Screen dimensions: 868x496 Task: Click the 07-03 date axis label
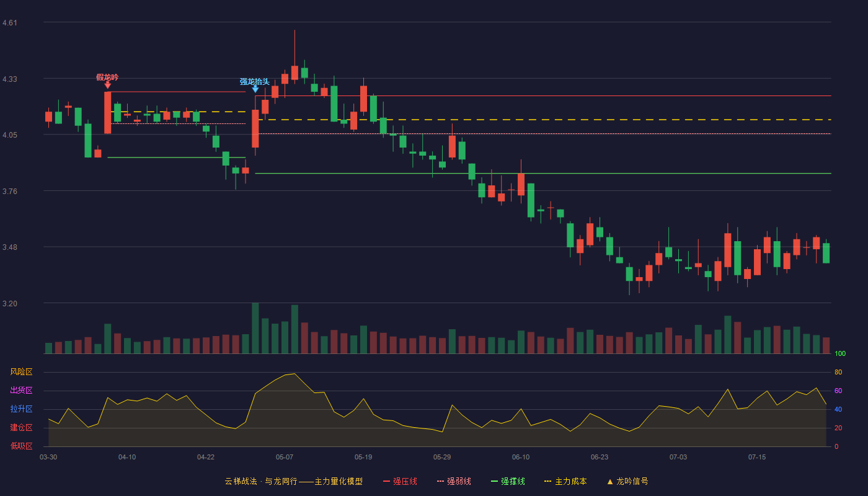[678, 457]
